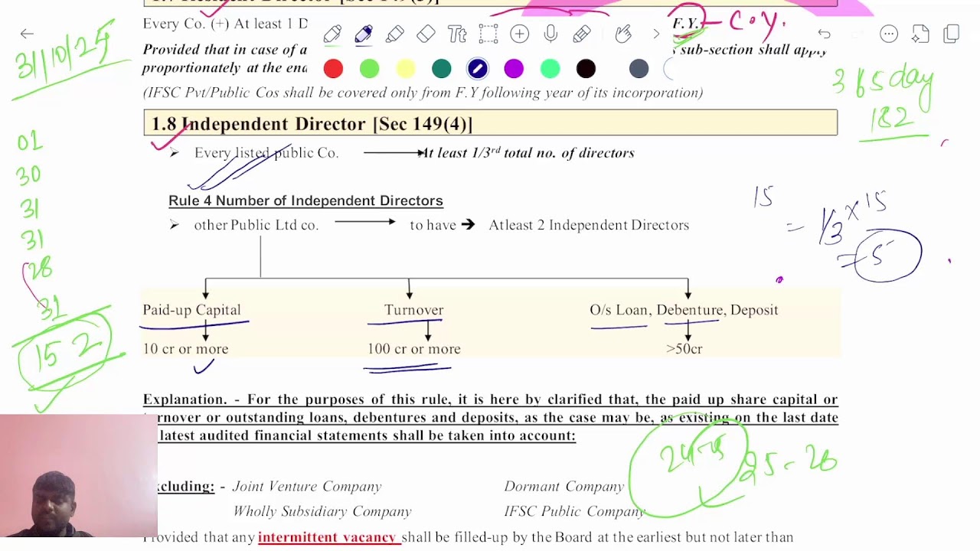Choose the purple pen color
The image size is (980, 551).
click(x=514, y=69)
